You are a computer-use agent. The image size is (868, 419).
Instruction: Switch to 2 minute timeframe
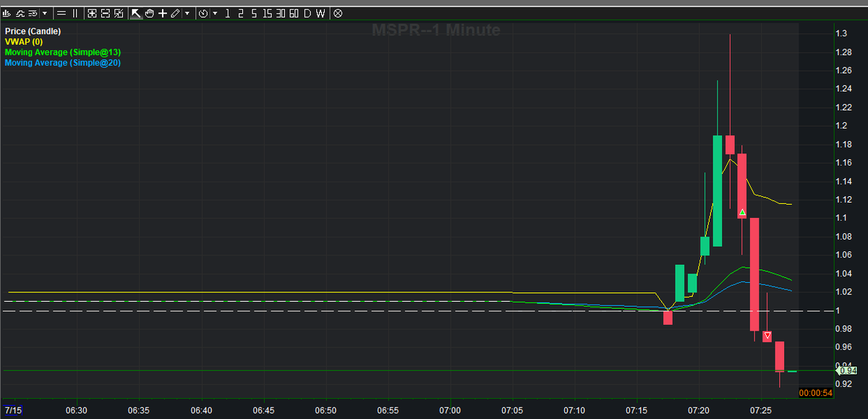(x=240, y=13)
